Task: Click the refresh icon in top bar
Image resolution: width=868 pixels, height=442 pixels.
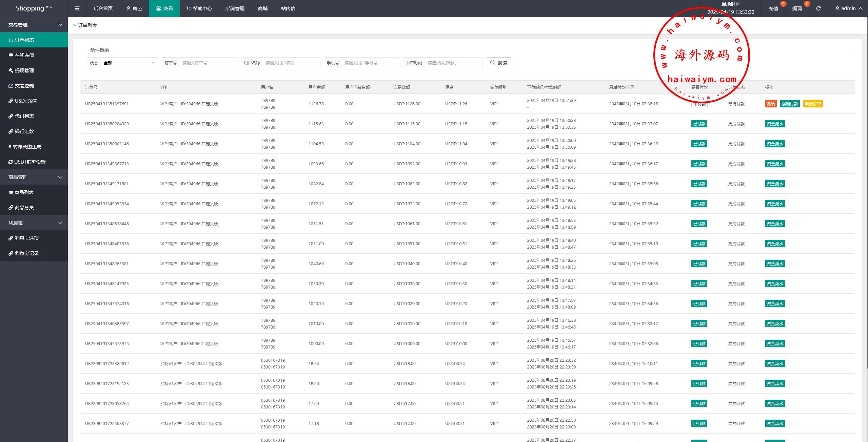Action: tap(818, 8)
